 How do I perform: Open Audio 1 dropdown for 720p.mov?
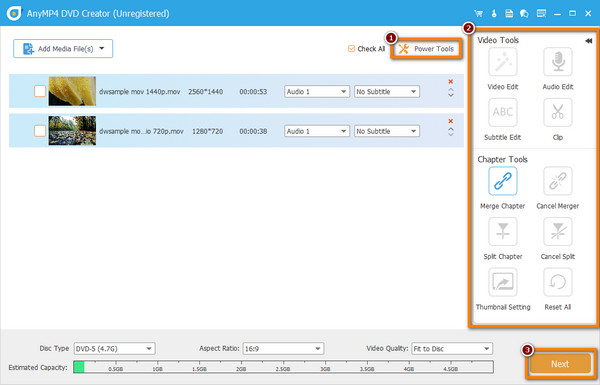[317, 131]
